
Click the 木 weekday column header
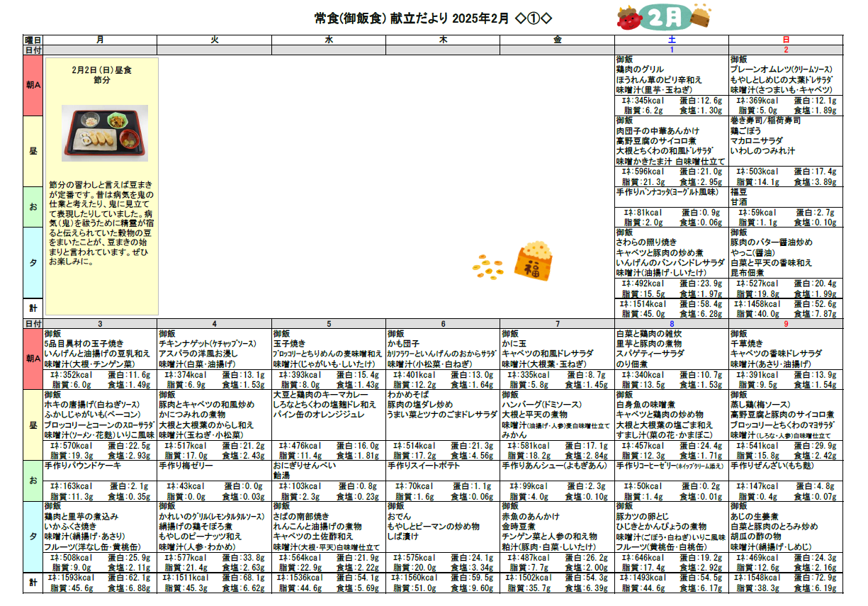pyautogui.click(x=443, y=40)
